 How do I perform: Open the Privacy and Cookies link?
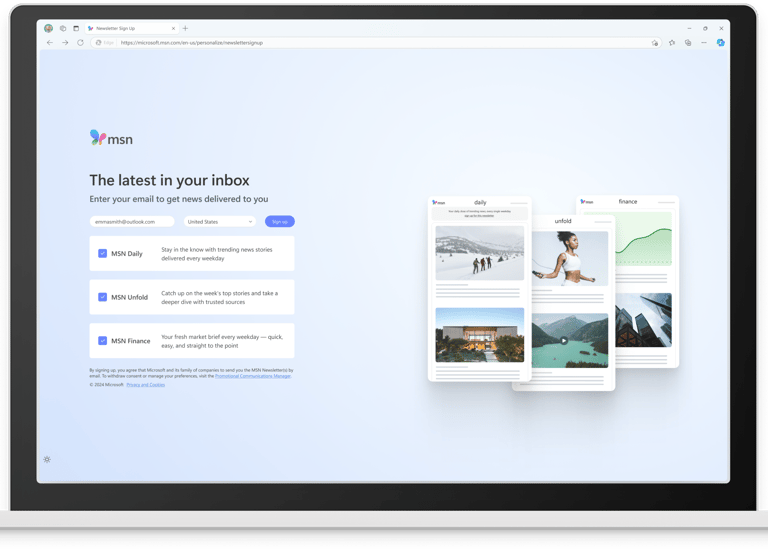145,385
